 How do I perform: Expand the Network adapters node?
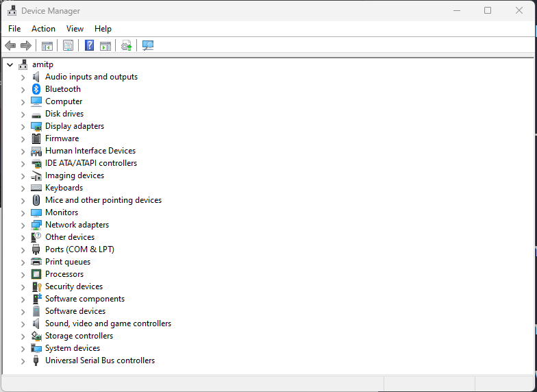tap(23, 225)
